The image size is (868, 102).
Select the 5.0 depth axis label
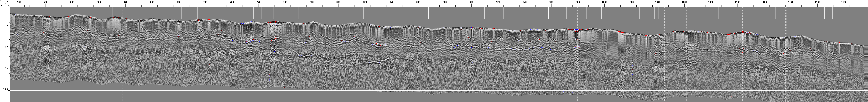[6, 47]
